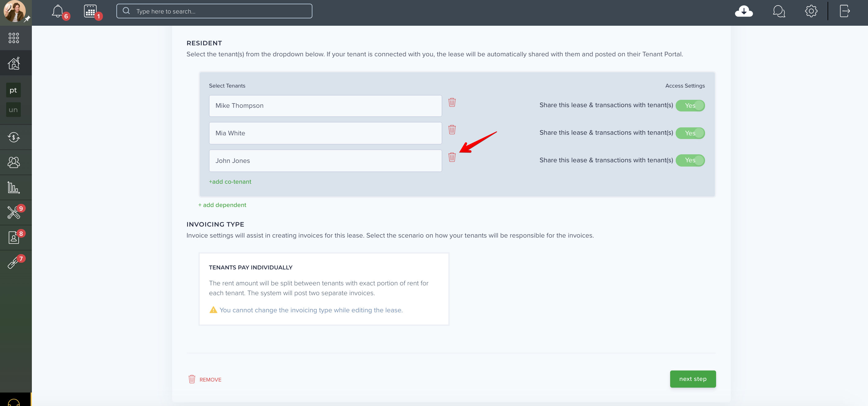Screen dimensions: 868x406
Task: Open the support headset icon
Action: pyautogui.click(x=14, y=402)
